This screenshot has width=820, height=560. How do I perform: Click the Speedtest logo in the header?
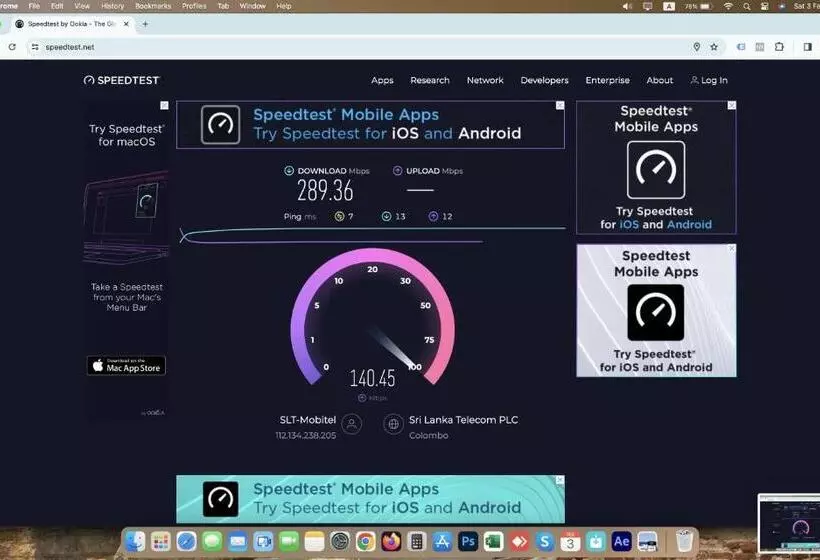121,80
